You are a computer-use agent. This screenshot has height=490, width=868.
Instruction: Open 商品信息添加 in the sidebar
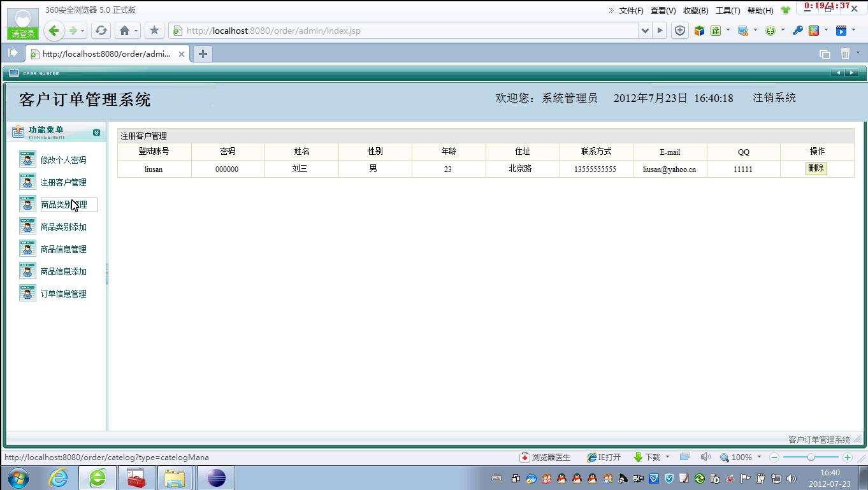click(63, 271)
